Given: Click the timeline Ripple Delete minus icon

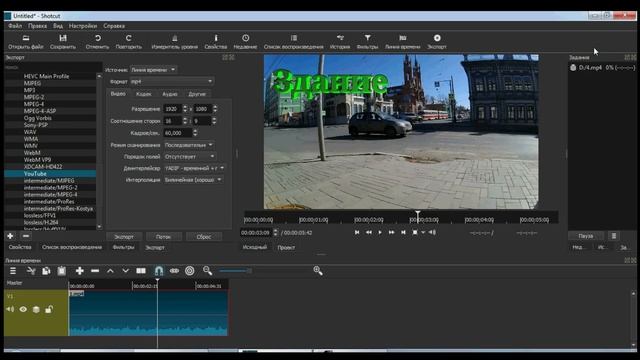Looking at the screenshot, I should pyautogui.click(x=95, y=271).
